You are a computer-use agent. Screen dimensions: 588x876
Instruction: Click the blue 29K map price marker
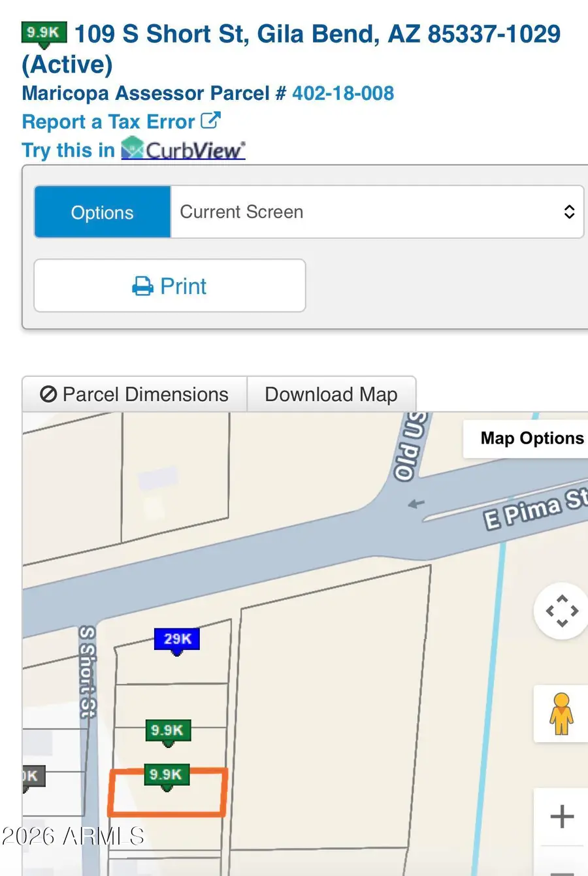[176, 640]
